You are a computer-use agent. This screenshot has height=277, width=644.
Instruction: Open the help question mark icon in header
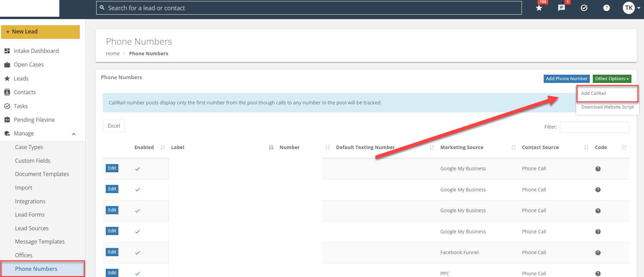[x=606, y=8]
